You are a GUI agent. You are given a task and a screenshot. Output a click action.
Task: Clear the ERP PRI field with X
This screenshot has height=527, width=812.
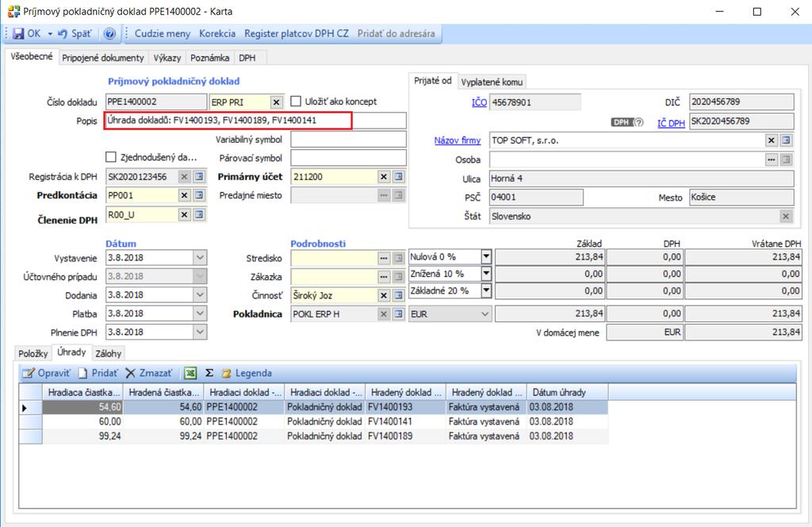click(277, 102)
